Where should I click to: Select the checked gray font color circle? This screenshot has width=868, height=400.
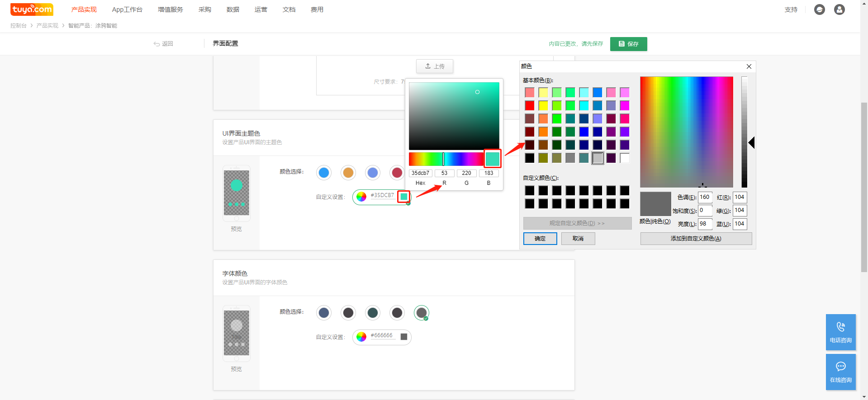(x=422, y=313)
